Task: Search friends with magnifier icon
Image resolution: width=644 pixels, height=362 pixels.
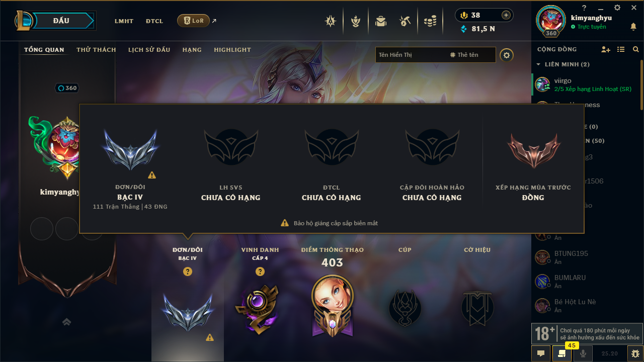Action: click(x=636, y=49)
